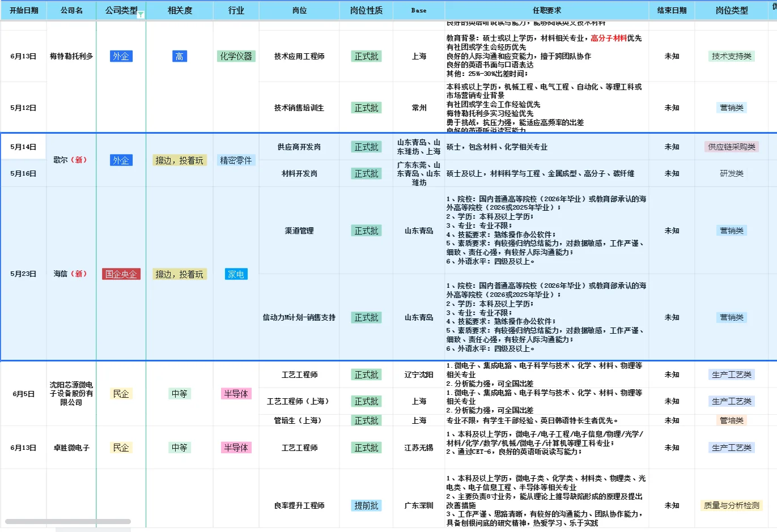The image size is (777, 532).
Task: Click the horizontal scrollbar at the bottom
Action: point(68,521)
